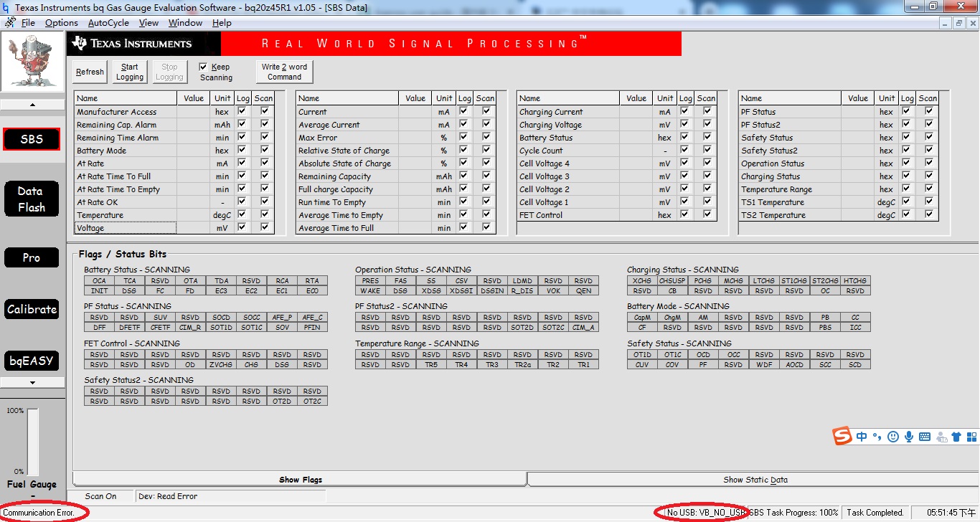Toggle the Scan checkbox for Temperature Range
Viewport: 980px width, 522px height.
[x=929, y=189]
